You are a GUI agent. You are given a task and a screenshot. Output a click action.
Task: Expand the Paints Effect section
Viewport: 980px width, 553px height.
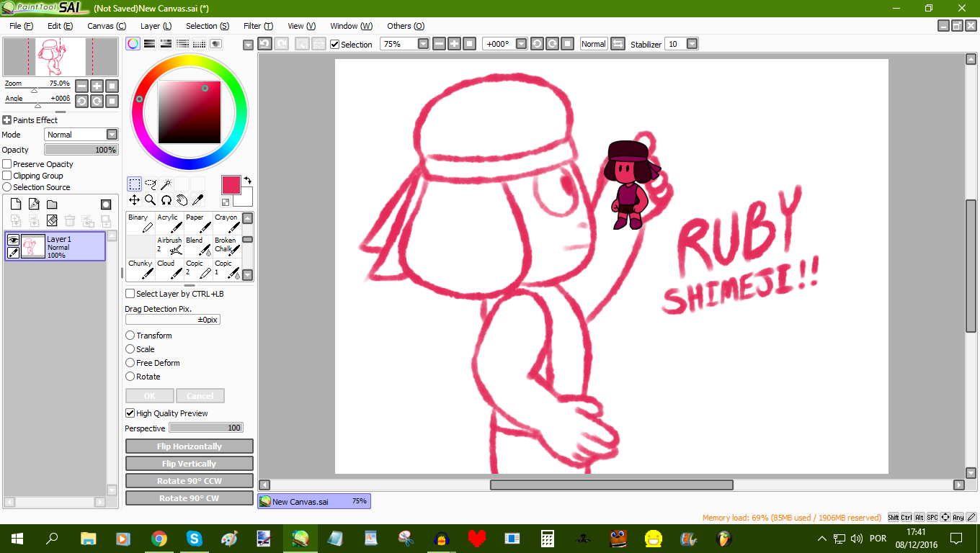click(7, 120)
